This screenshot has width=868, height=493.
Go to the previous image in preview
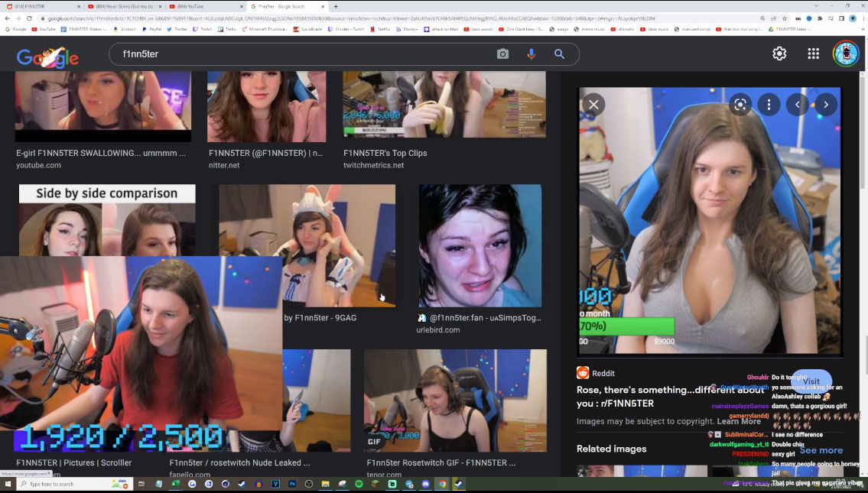pyautogui.click(x=797, y=104)
